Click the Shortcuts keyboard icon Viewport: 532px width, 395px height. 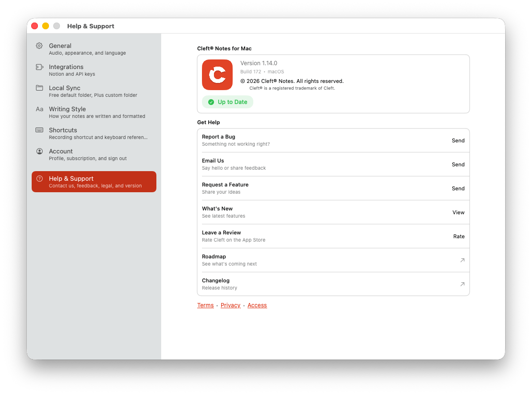[39, 130]
